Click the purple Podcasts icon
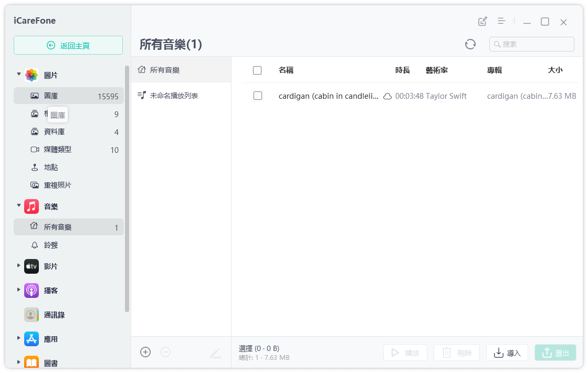The image size is (588, 373). (31, 291)
